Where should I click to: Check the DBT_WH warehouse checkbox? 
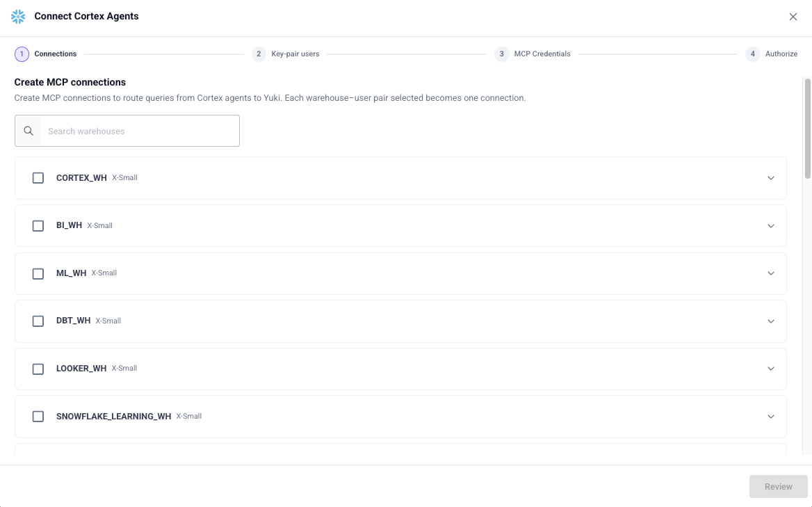tap(38, 321)
